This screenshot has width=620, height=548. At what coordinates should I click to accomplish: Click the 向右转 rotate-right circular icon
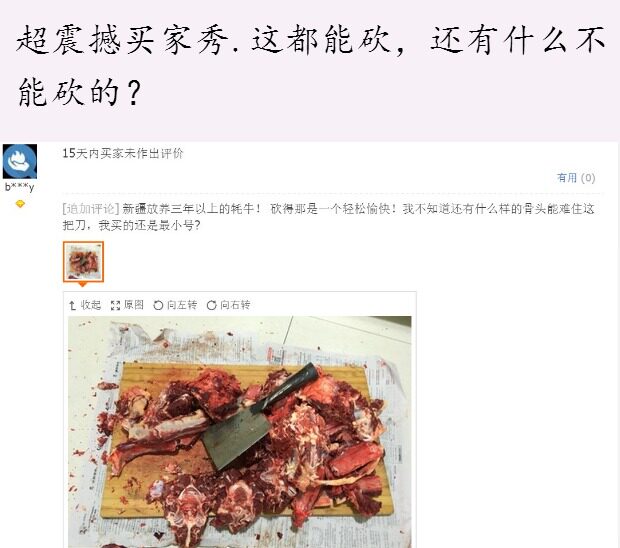(x=212, y=305)
